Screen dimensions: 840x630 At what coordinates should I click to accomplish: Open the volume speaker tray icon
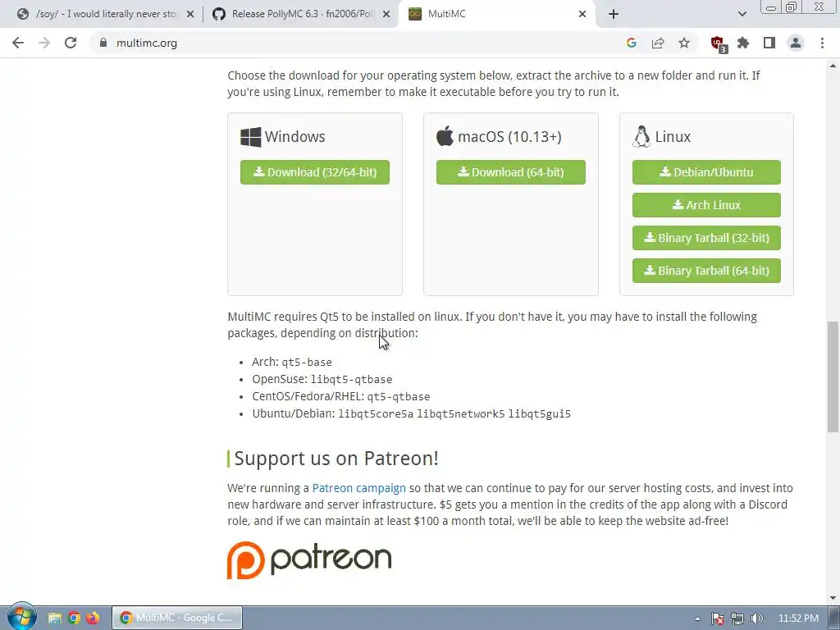756,619
